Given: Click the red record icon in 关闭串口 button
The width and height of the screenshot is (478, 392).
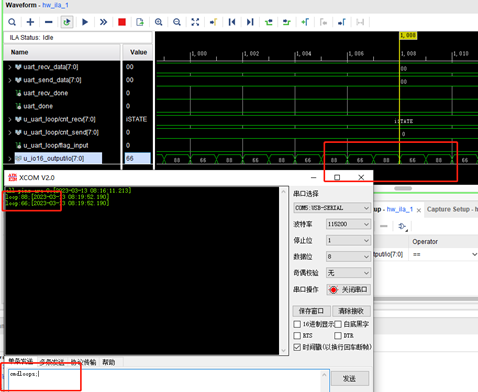Looking at the screenshot, I should [333, 290].
